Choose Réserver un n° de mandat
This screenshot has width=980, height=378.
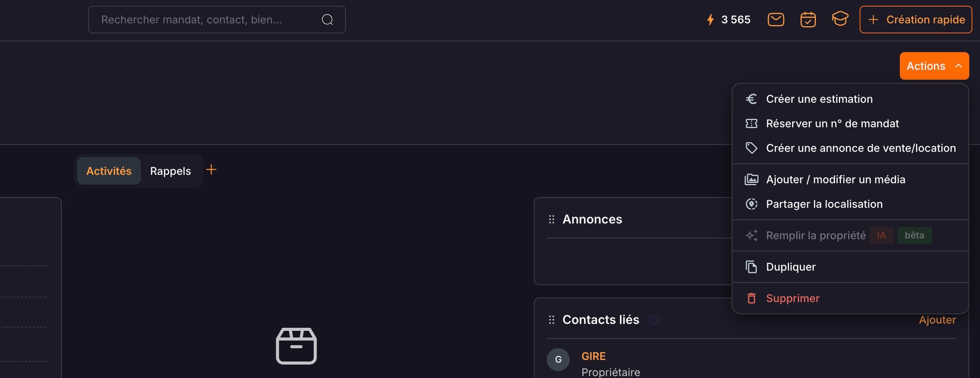click(850, 123)
